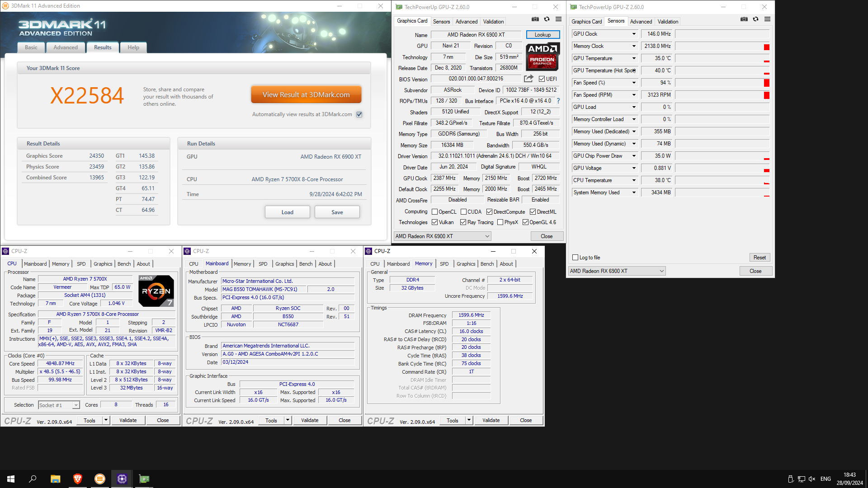This screenshot has width=868, height=488.
Task: Click the GPU-Z Graphics Card window screenshot camera icon
Action: pyautogui.click(x=535, y=19)
